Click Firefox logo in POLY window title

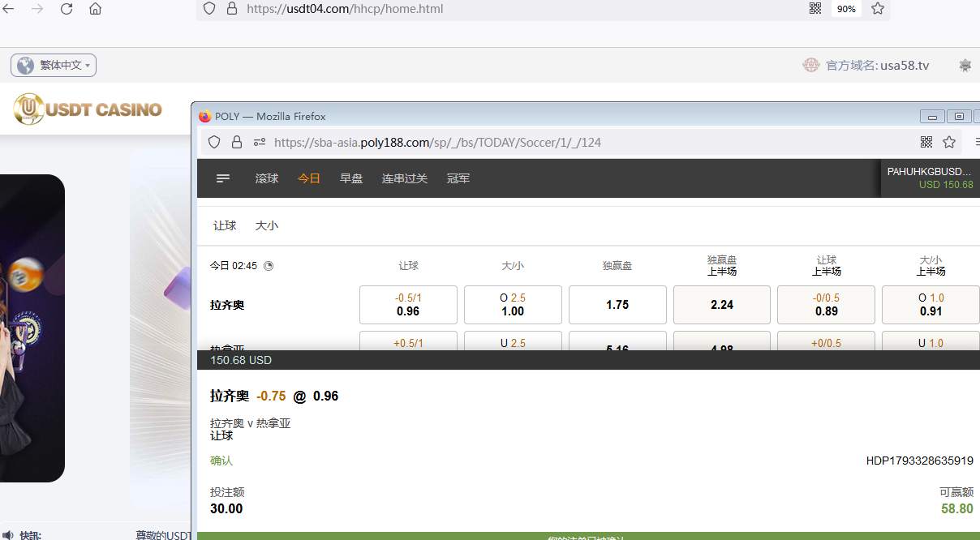tap(205, 116)
